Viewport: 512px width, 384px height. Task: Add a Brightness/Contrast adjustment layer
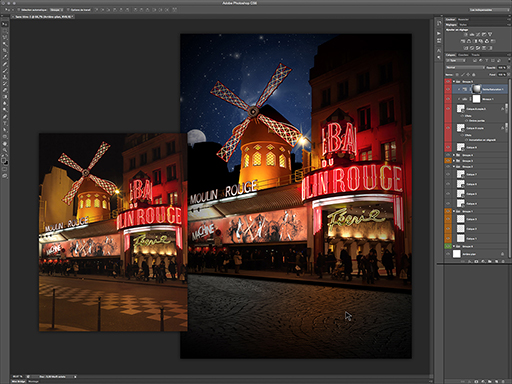tap(465, 34)
